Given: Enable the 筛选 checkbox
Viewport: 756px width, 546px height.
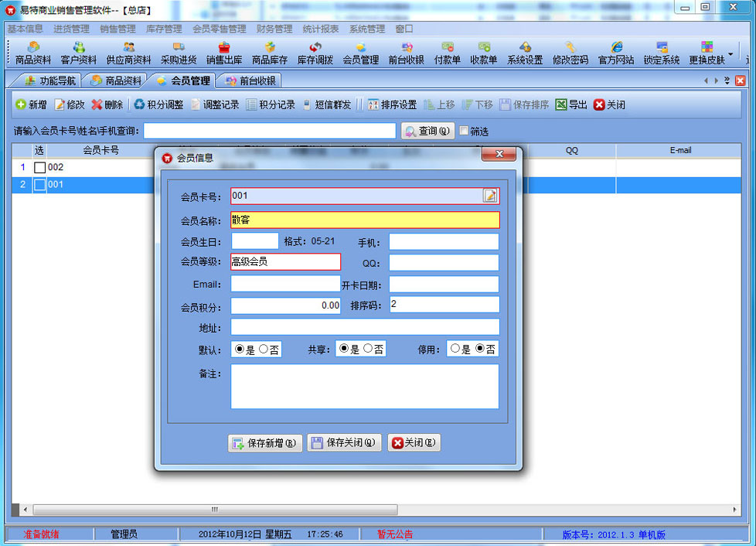Looking at the screenshot, I should (x=464, y=131).
